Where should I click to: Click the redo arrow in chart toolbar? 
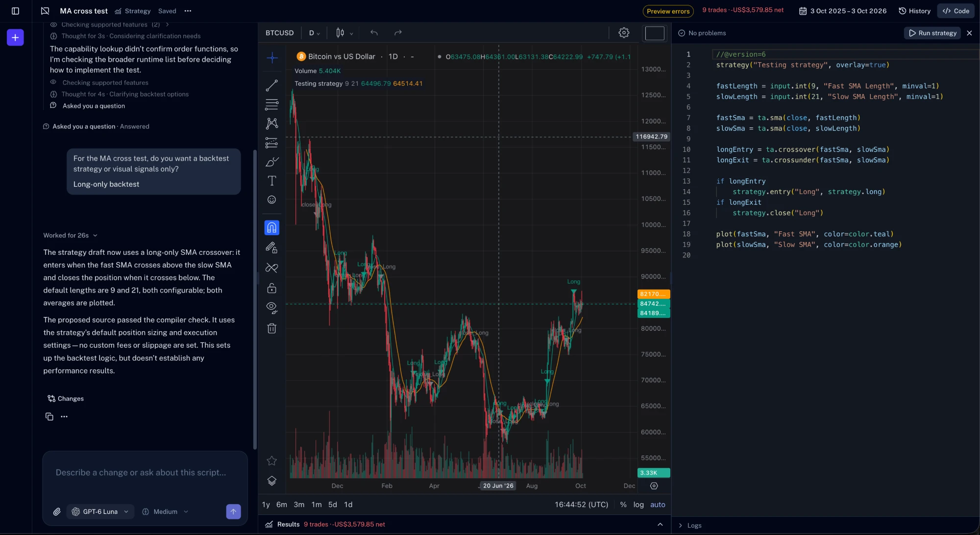tap(398, 33)
